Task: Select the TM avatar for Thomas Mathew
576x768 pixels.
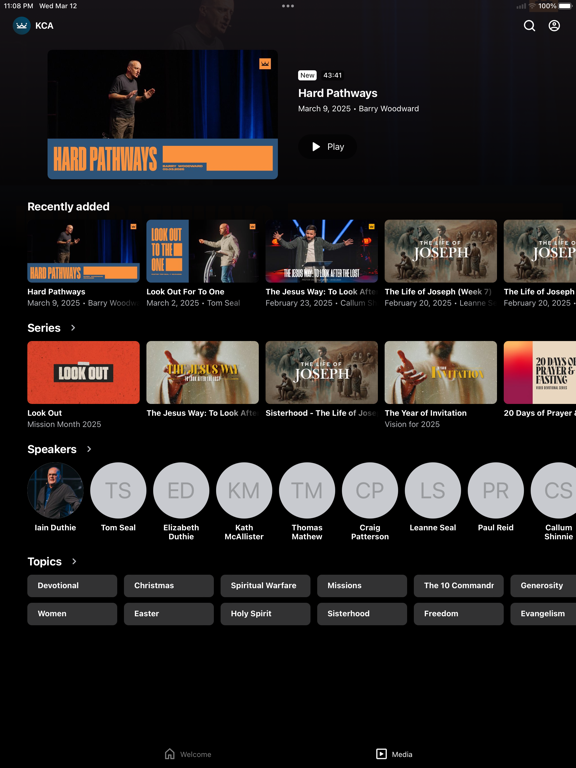Action: (307, 490)
